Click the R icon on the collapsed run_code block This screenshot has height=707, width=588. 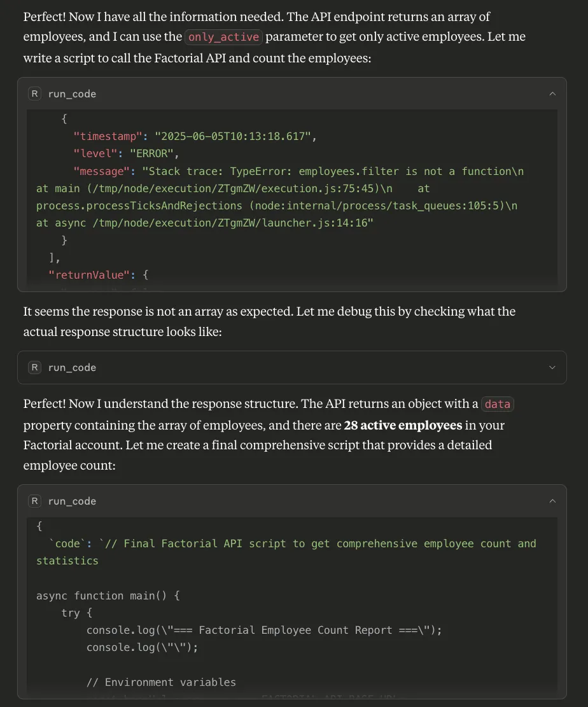tap(35, 368)
